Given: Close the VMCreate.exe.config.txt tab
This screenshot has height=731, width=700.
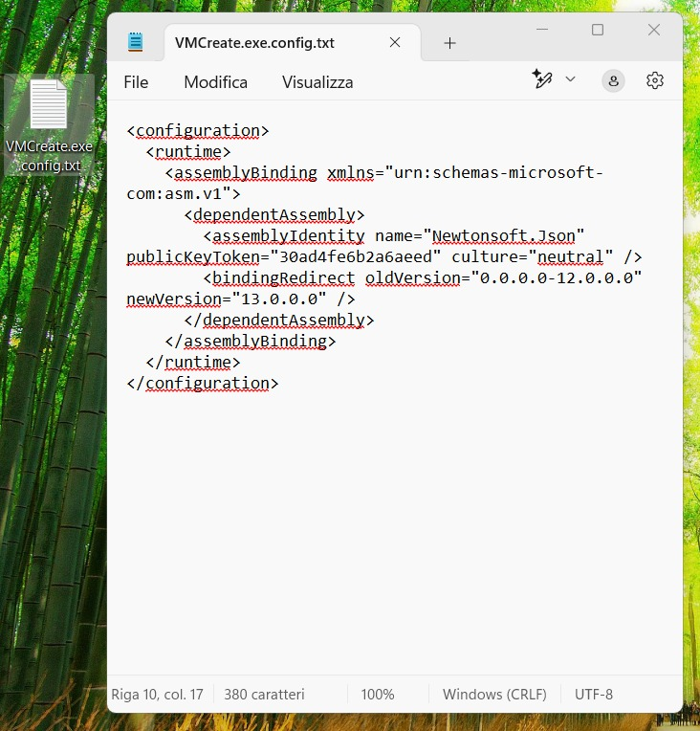Looking at the screenshot, I should [x=395, y=42].
